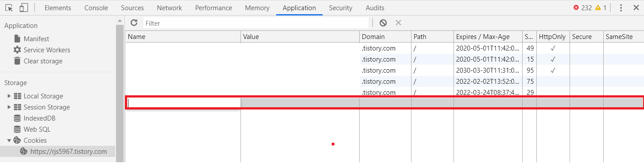Sort cookies by Value column

(300, 37)
